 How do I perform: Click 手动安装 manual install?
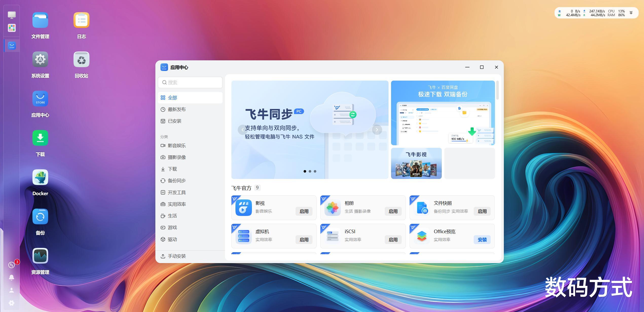177,256
